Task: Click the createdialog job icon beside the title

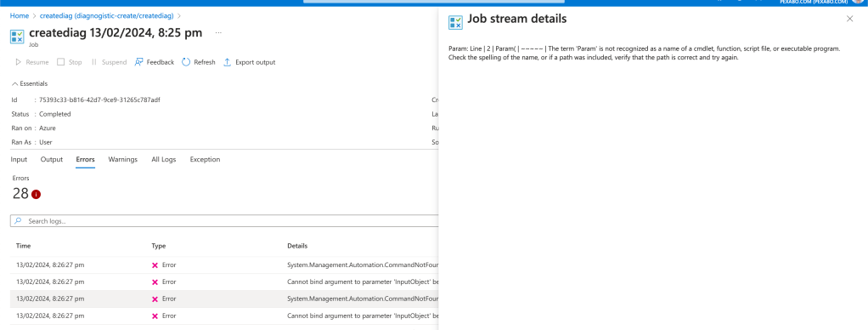Action: pos(17,37)
